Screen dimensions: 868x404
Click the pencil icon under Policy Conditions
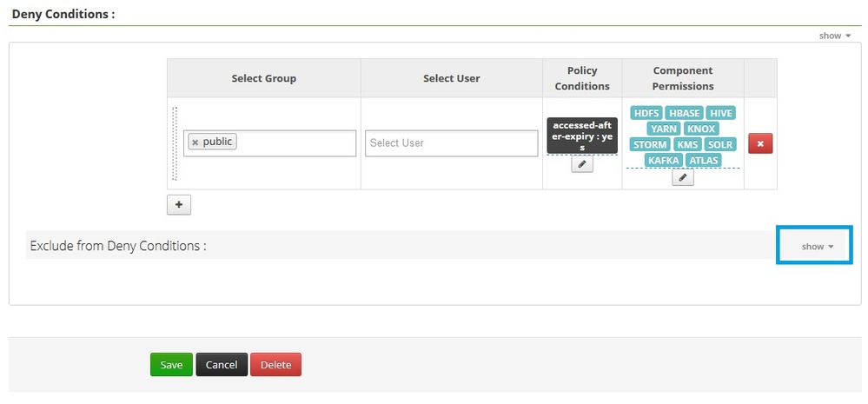click(582, 164)
